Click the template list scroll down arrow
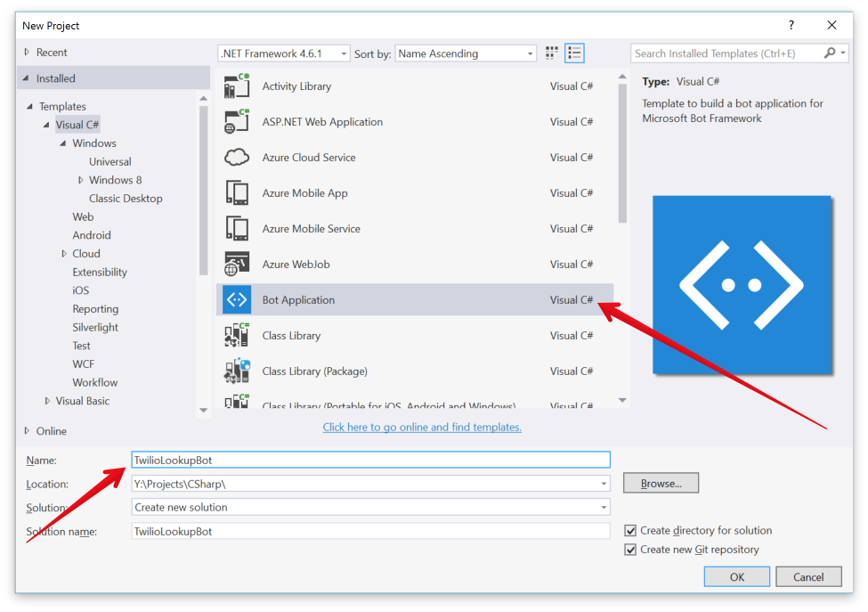 tap(622, 400)
